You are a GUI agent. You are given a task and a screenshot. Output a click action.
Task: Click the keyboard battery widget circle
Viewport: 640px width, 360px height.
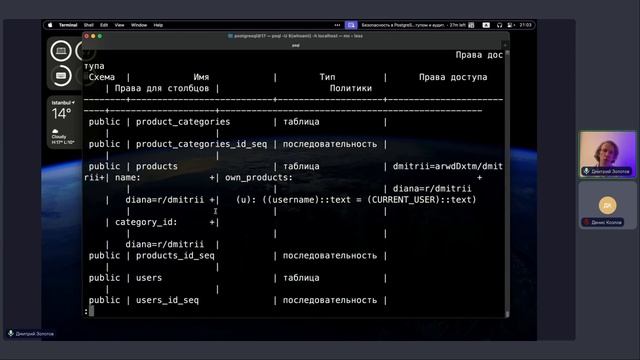point(61,76)
